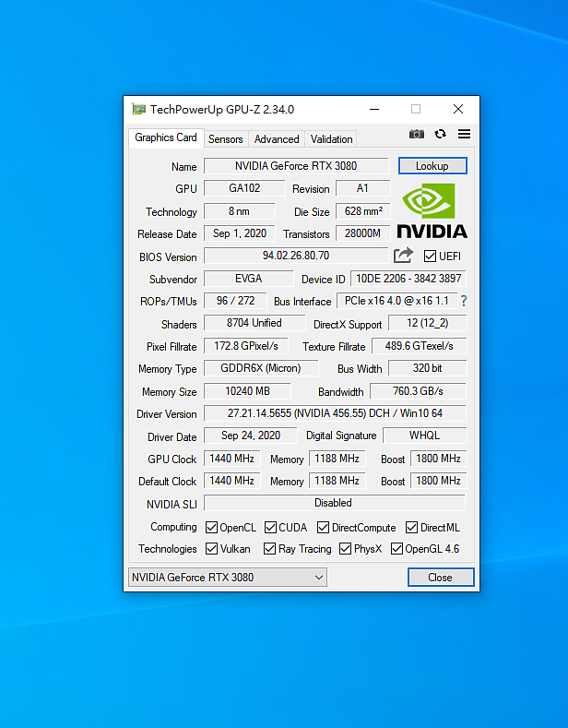
Task: Click the Subvendor field EVGA
Action: click(249, 279)
